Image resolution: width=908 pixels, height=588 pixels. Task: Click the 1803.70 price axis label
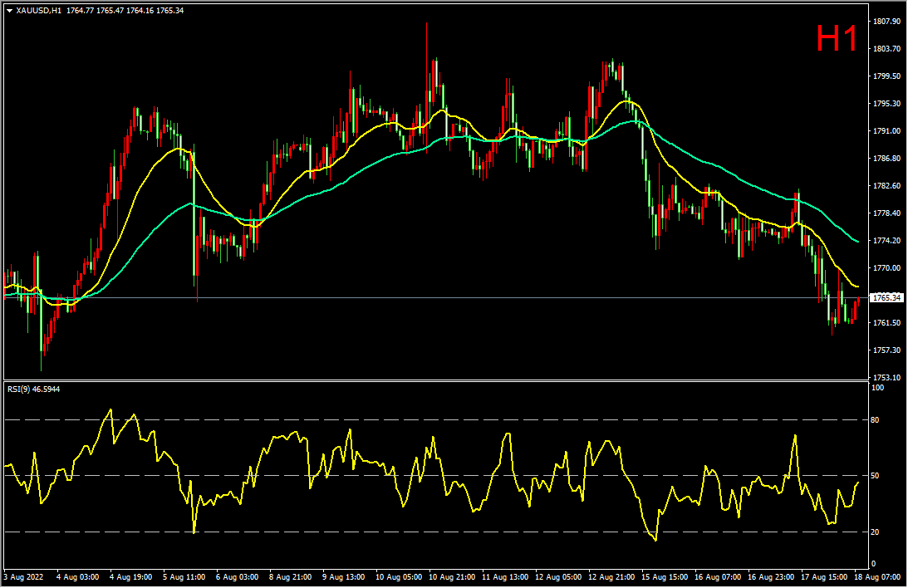coord(886,49)
